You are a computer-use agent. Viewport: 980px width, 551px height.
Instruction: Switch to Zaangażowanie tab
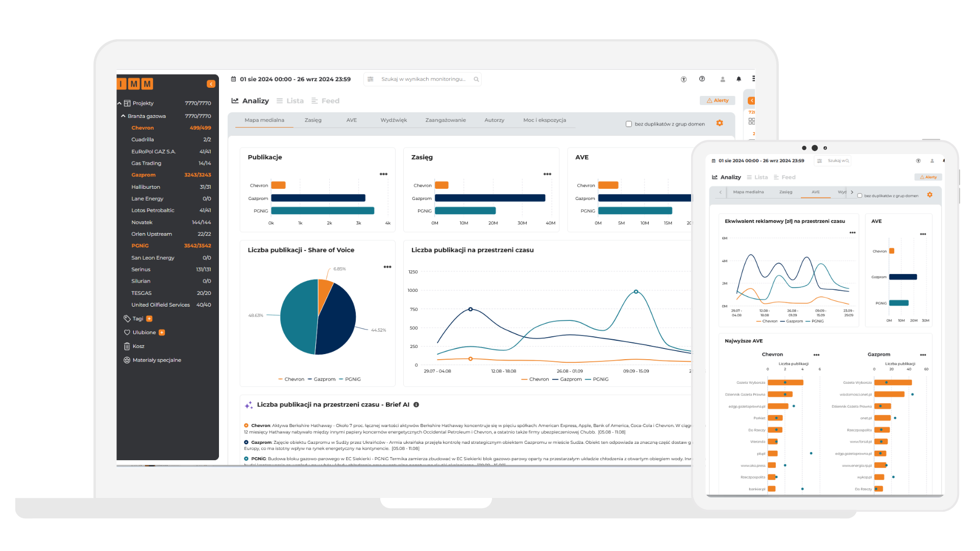click(x=446, y=120)
